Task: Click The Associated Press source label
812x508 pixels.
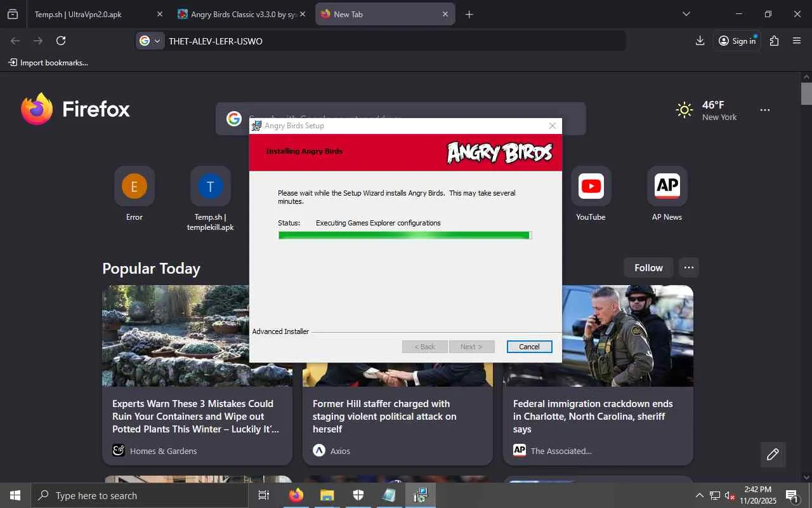Action: tap(561, 451)
